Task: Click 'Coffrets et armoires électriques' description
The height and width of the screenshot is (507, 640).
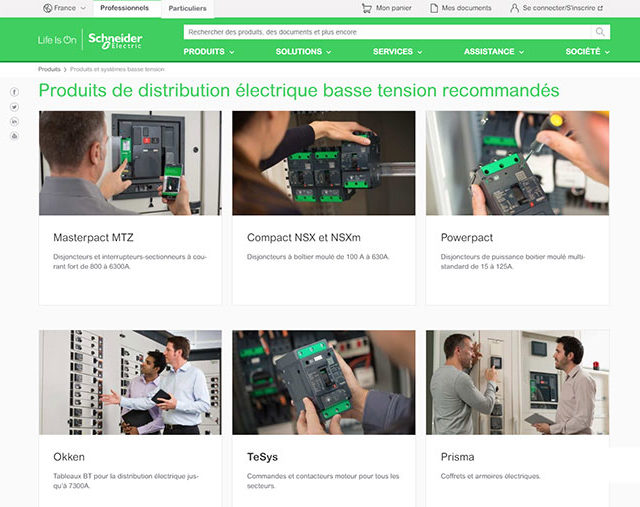Action: pyautogui.click(x=490, y=476)
